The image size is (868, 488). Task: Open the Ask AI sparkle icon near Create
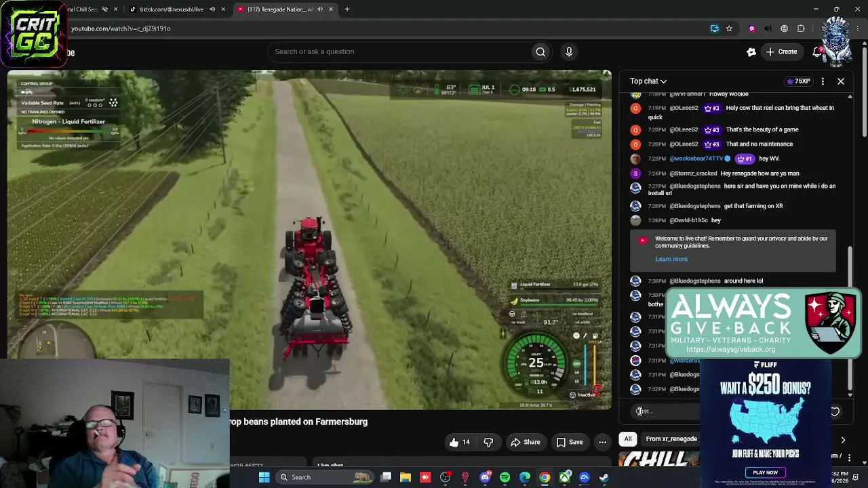751,52
